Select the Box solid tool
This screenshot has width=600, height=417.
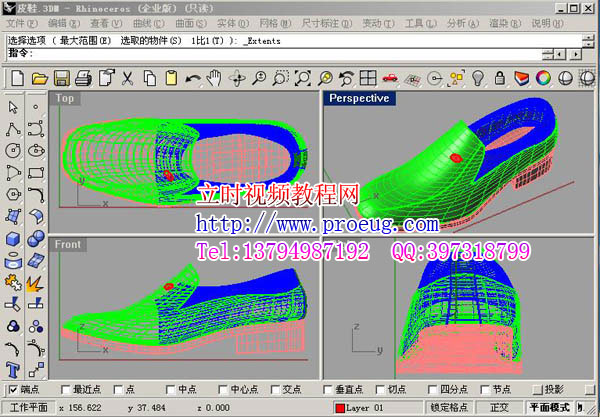pos(13,239)
